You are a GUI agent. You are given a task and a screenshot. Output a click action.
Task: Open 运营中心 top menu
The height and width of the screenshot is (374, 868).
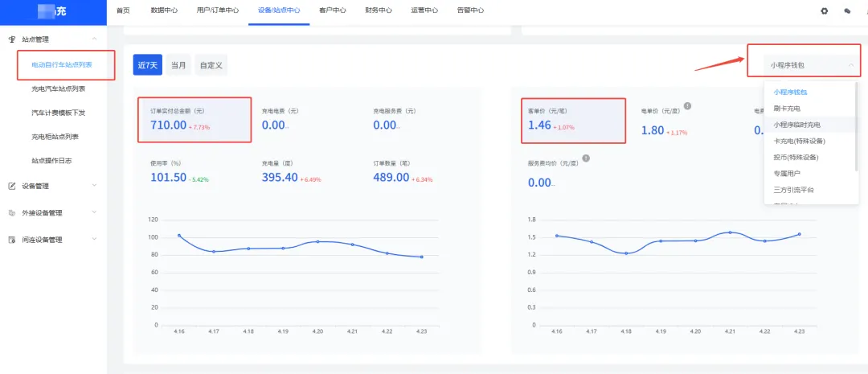(x=424, y=10)
